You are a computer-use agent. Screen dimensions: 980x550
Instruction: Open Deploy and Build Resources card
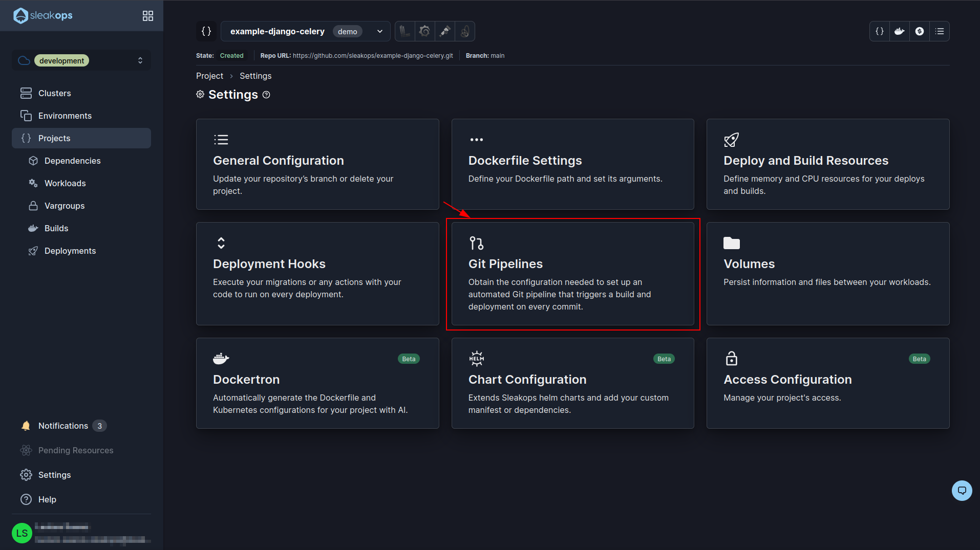click(x=828, y=164)
